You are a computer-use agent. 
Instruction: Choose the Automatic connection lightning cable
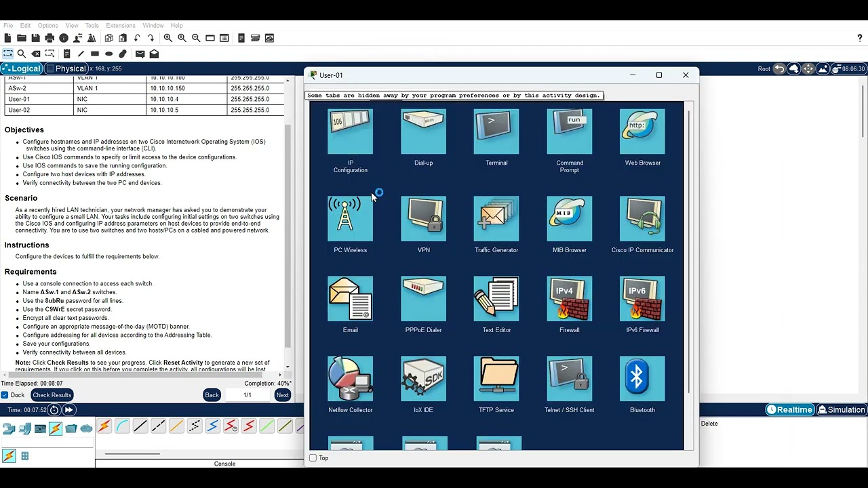[104, 426]
